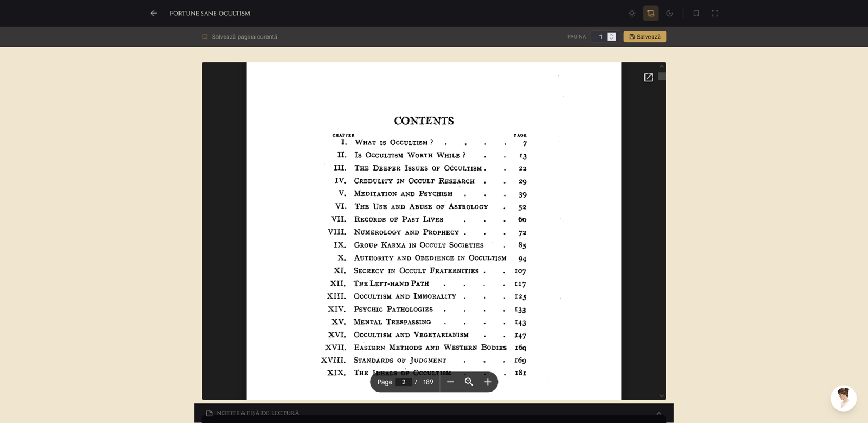Click "Secrecy in Occult Fraternities" entry

pos(416,271)
